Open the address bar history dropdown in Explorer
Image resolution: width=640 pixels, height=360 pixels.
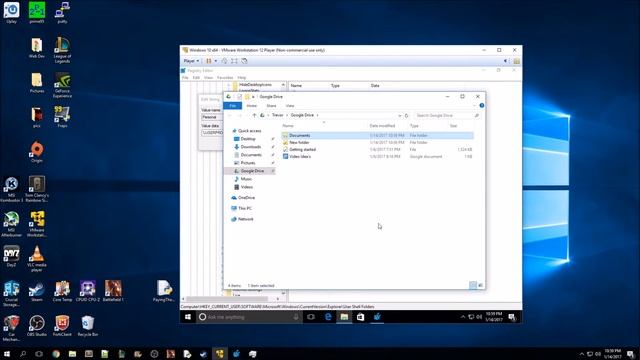coord(400,116)
